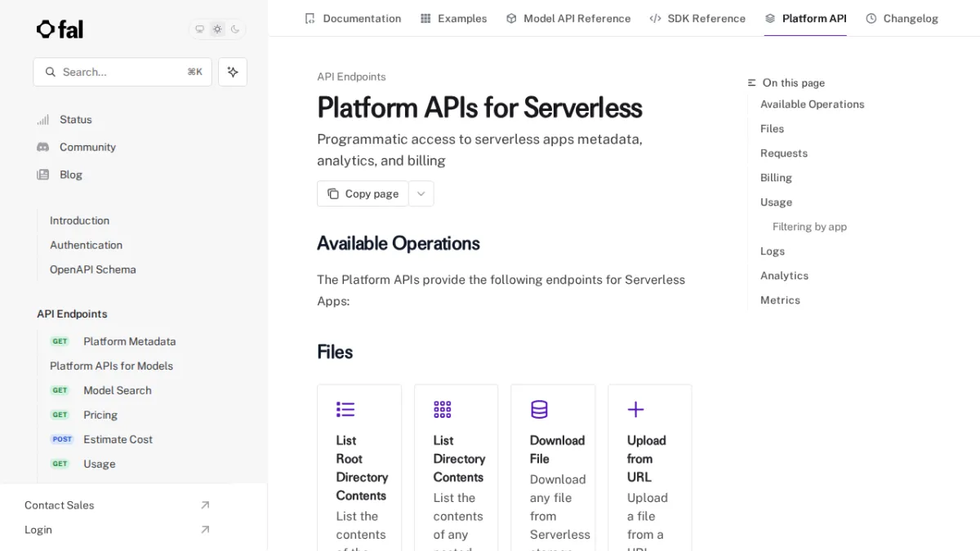Click the On this page list icon
The height and width of the screenshot is (551, 980).
tap(752, 83)
